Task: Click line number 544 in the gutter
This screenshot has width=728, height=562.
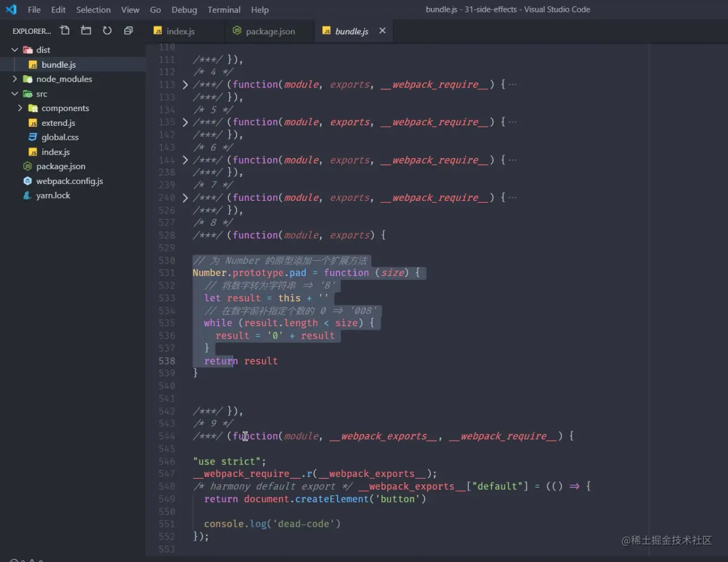Action: [x=167, y=436]
